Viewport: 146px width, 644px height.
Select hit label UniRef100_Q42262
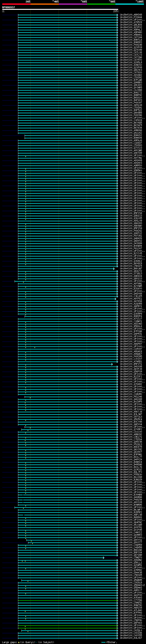click(x=131, y=133)
